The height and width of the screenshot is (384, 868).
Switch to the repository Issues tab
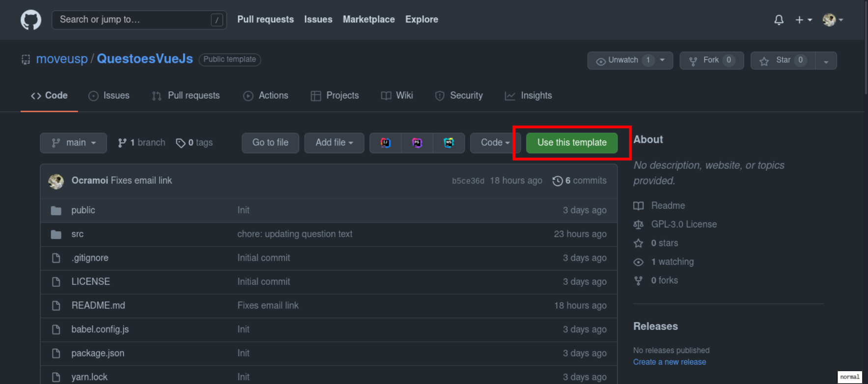coord(109,96)
